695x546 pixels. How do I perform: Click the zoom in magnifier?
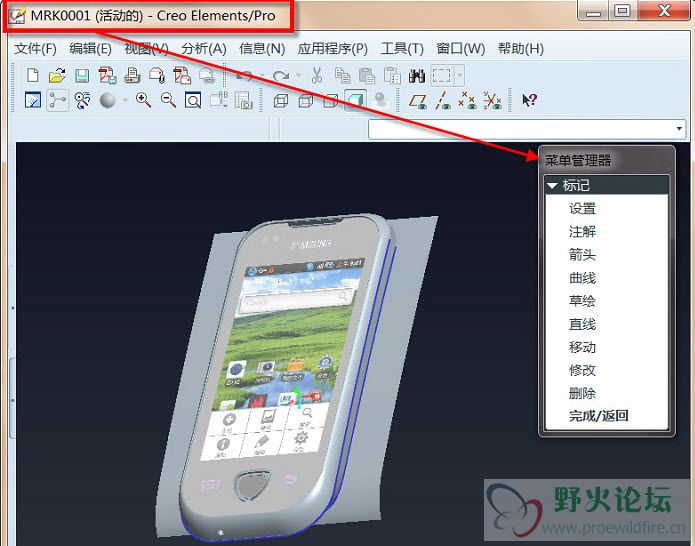click(x=143, y=100)
